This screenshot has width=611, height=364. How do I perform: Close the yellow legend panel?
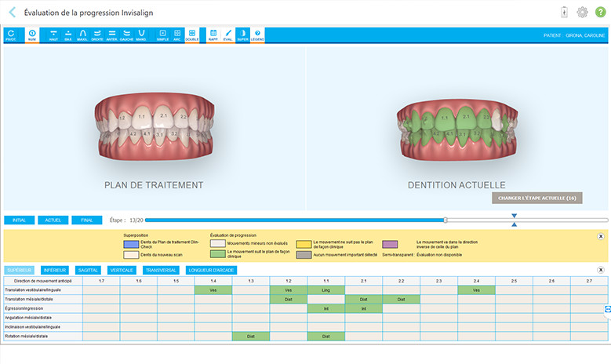coord(601,236)
